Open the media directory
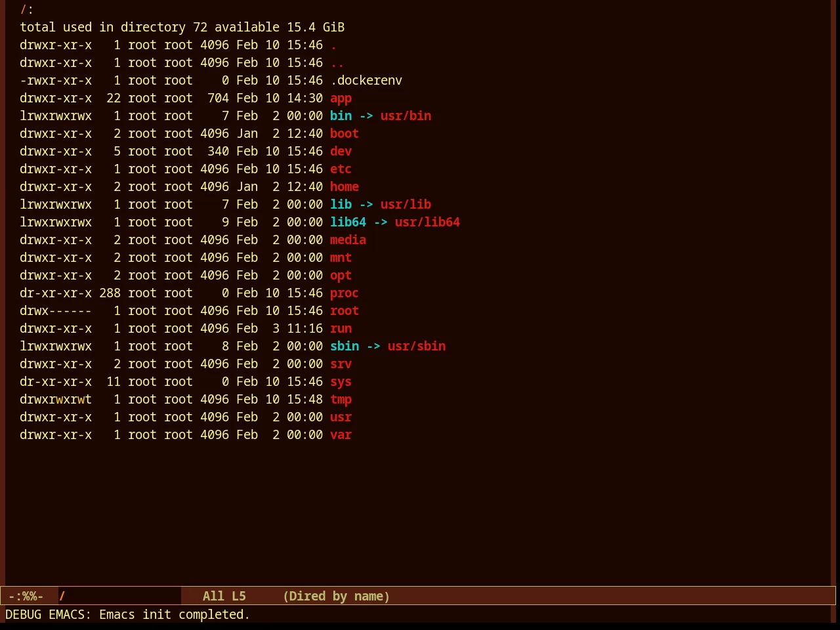 point(348,240)
